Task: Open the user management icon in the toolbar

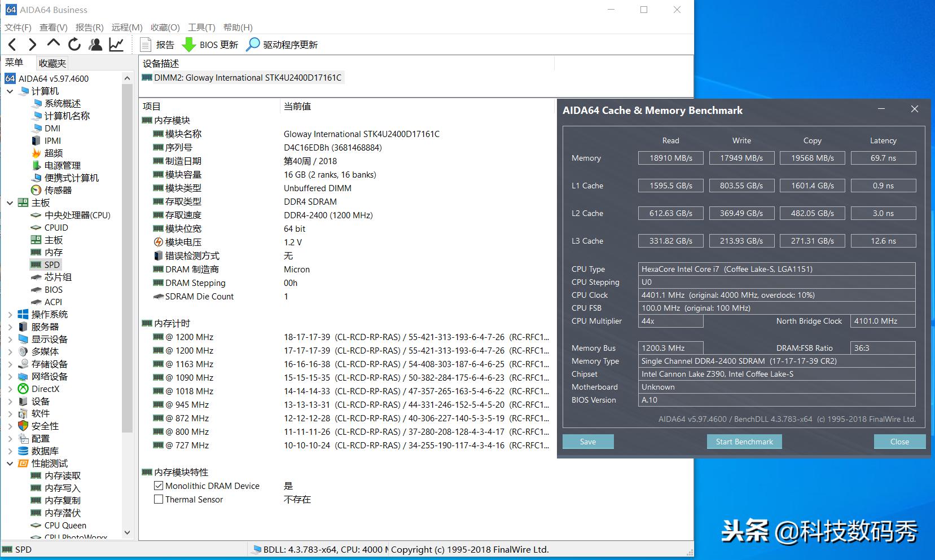Action: click(x=96, y=45)
